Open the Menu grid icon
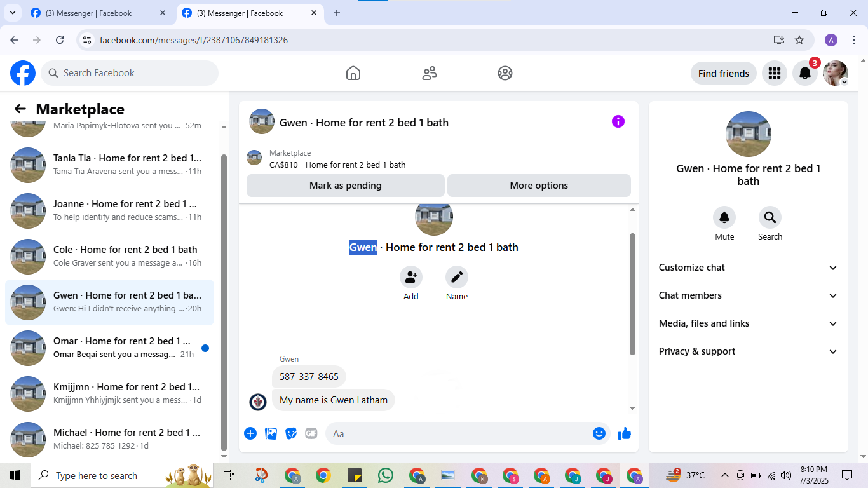Image resolution: width=868 pixels, height=488 pixels. click(774, 73)
